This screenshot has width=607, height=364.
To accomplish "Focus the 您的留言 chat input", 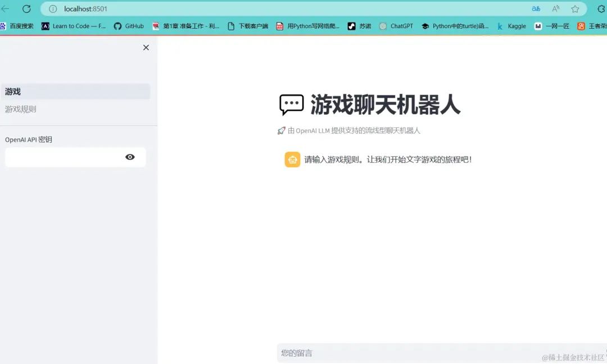I will [x=442, y=353].
